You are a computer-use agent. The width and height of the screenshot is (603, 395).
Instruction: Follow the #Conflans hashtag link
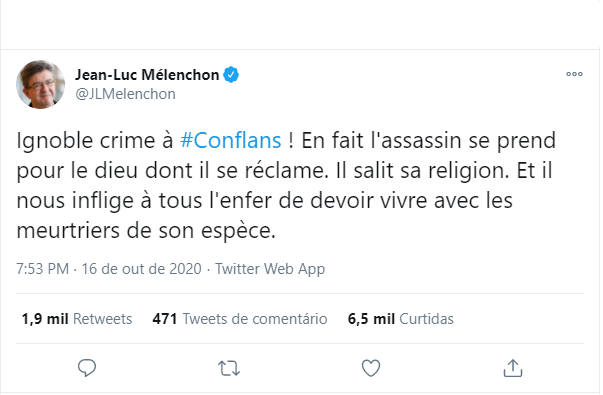(x=231, y=140)
